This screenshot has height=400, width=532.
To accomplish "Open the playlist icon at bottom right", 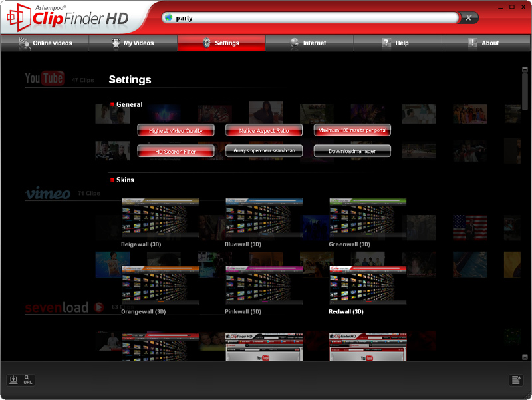I will [516, 379].
